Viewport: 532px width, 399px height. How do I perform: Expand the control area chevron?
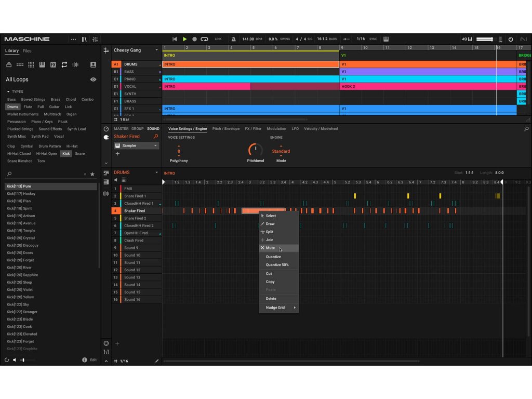[x=106, y=163]
